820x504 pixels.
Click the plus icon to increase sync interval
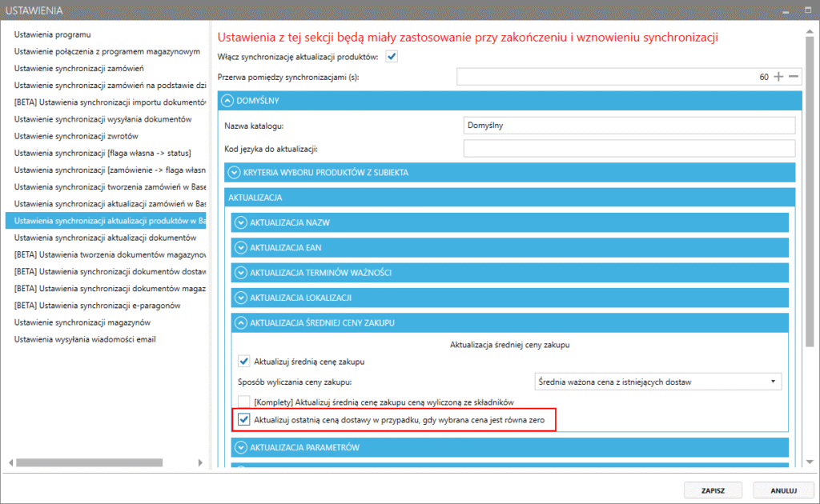[778, 77]
